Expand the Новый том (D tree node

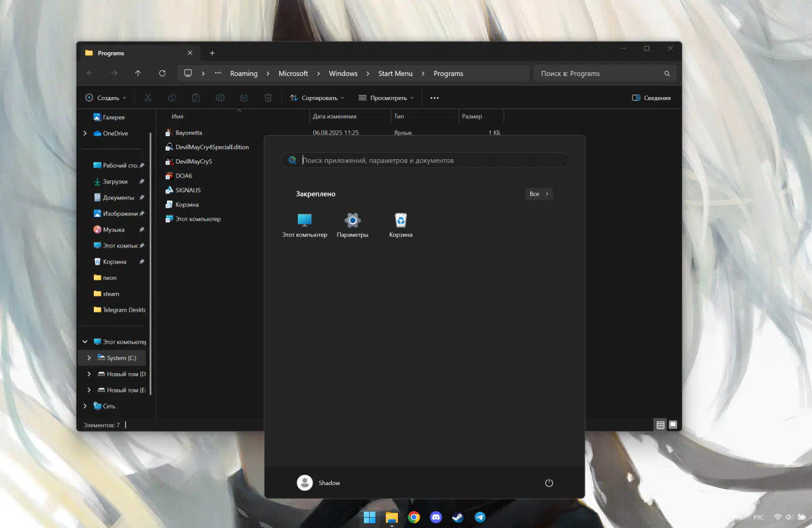coord(89,374)
